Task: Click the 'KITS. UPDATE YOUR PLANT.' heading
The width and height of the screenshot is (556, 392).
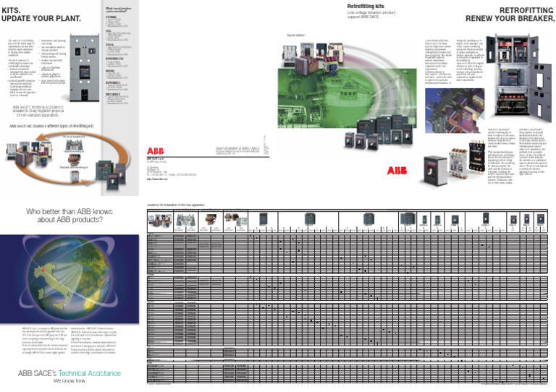Action: click(x=41, y=14)
